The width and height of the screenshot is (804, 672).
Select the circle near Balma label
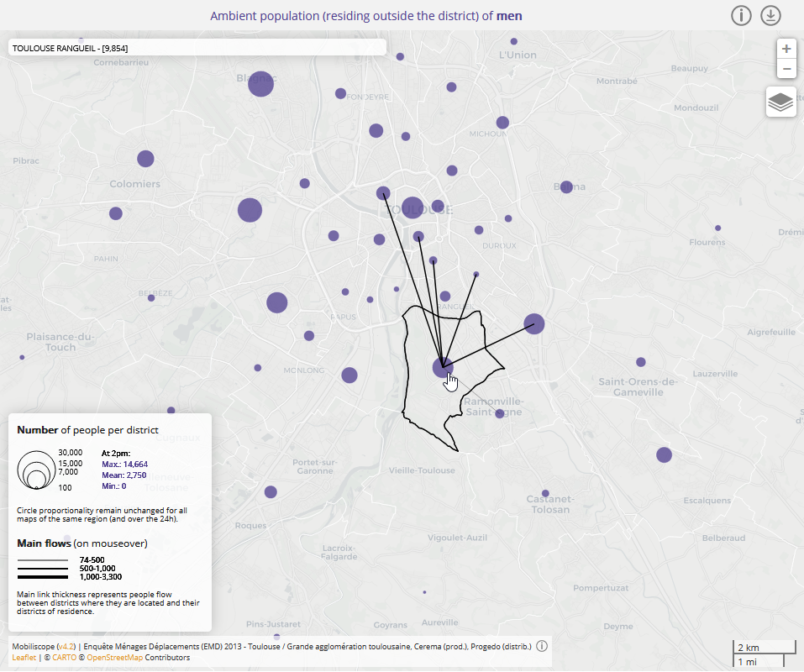click(x=566, y=186)
